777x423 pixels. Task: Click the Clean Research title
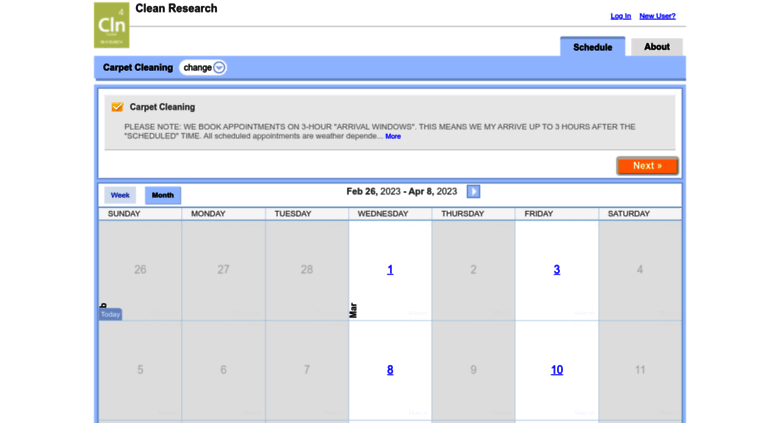point(176,8)
